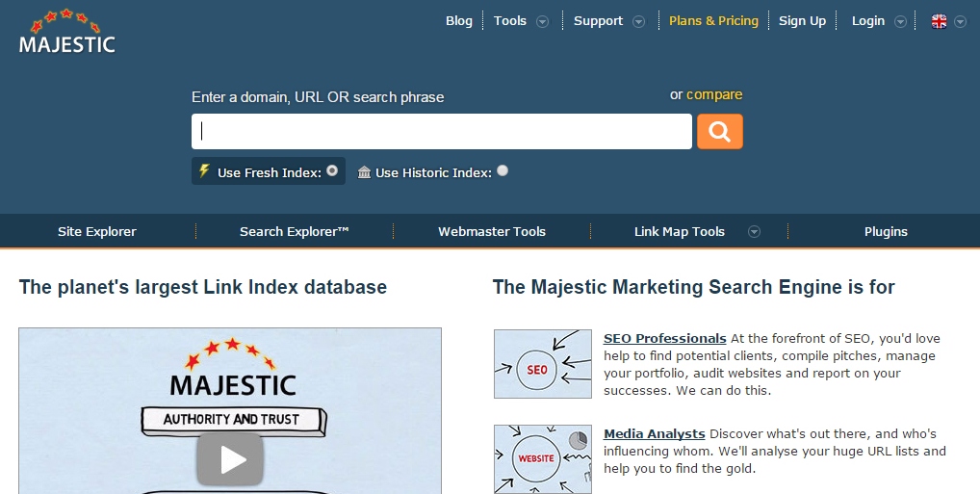Open the Support menu
The height and width of the screenshot is (494, 980).
598,20
